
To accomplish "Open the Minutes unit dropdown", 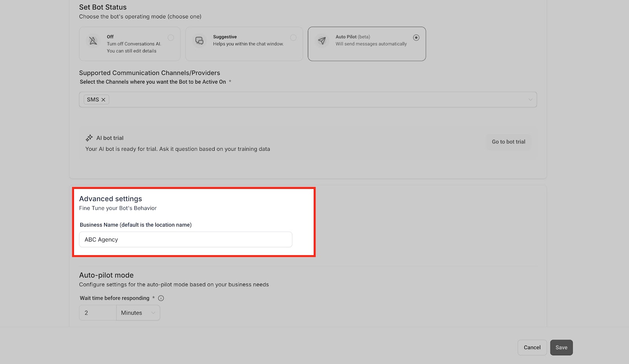I will click(138, 313).
